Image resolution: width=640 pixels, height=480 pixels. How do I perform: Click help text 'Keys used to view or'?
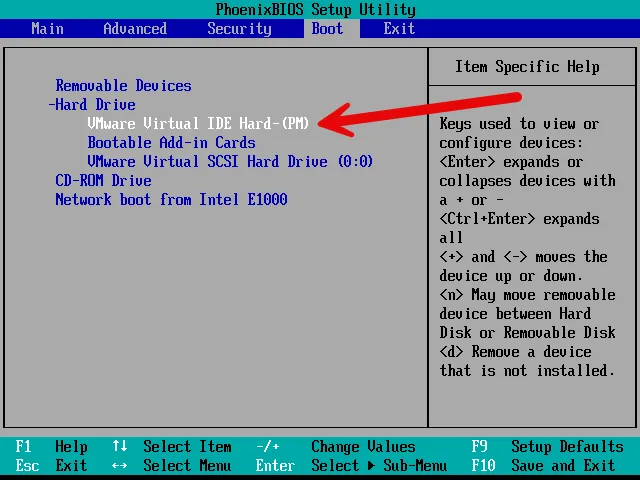519,124
